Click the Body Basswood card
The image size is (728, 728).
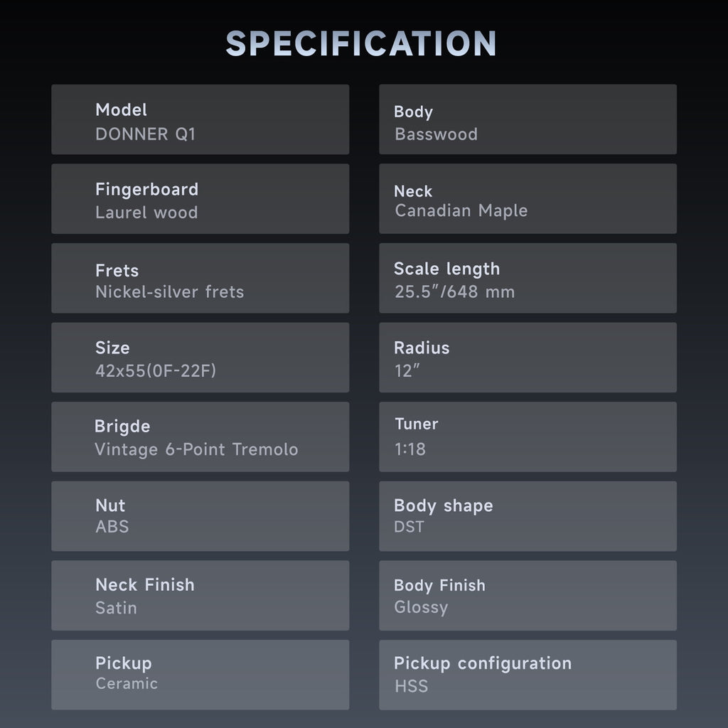tap(528, 119)
